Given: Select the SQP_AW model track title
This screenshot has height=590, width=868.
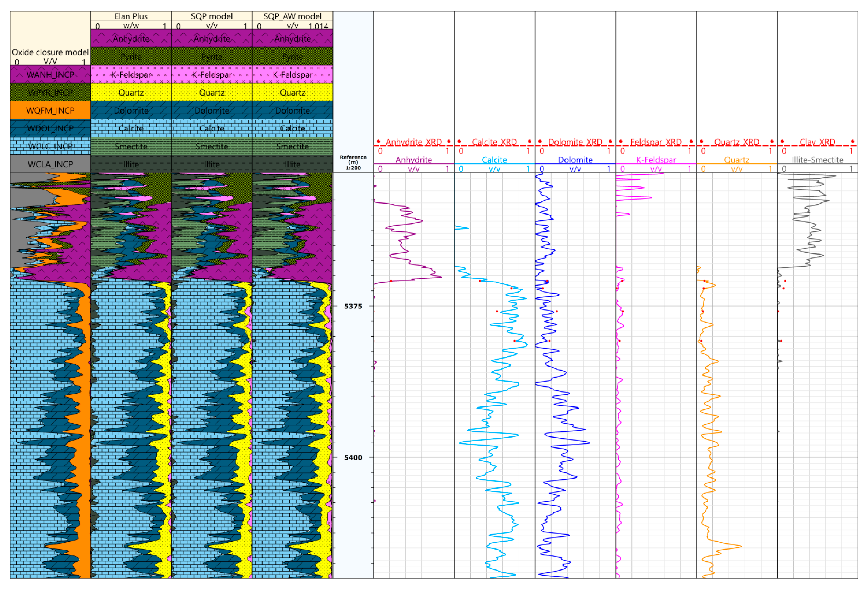Looking at the screenshot, I should 292,16.
